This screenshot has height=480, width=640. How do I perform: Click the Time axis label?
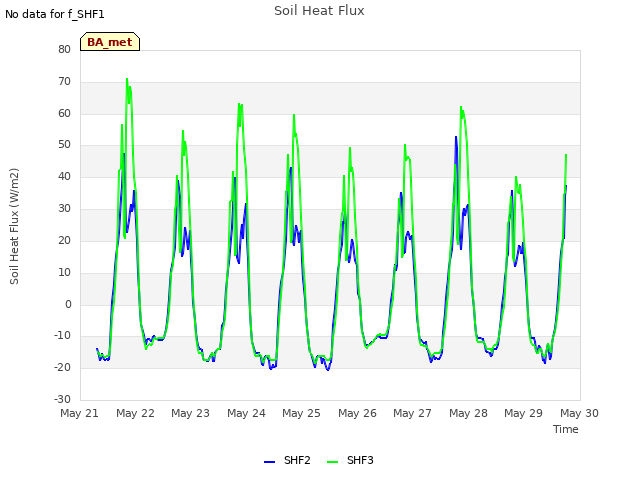coord(566,429)
